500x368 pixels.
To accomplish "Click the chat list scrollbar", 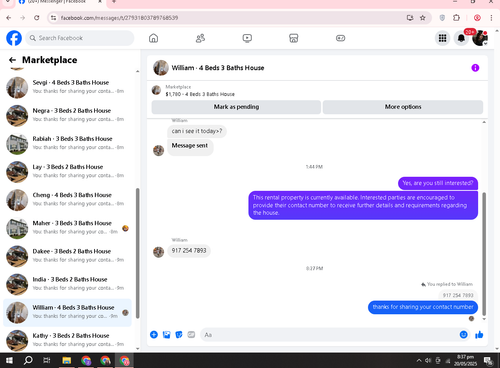I will [x=137, y=253].
